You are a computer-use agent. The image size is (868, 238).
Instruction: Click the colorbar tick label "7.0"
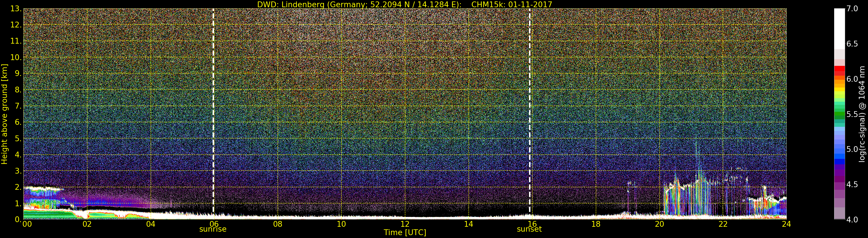point(852,9)
